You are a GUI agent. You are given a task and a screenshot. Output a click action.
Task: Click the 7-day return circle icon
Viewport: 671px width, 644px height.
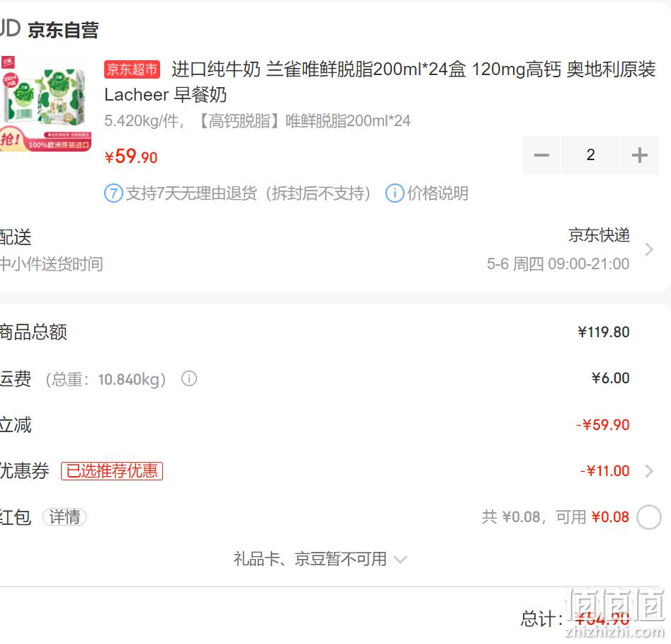pyautogui.click(x=113, y=193)
